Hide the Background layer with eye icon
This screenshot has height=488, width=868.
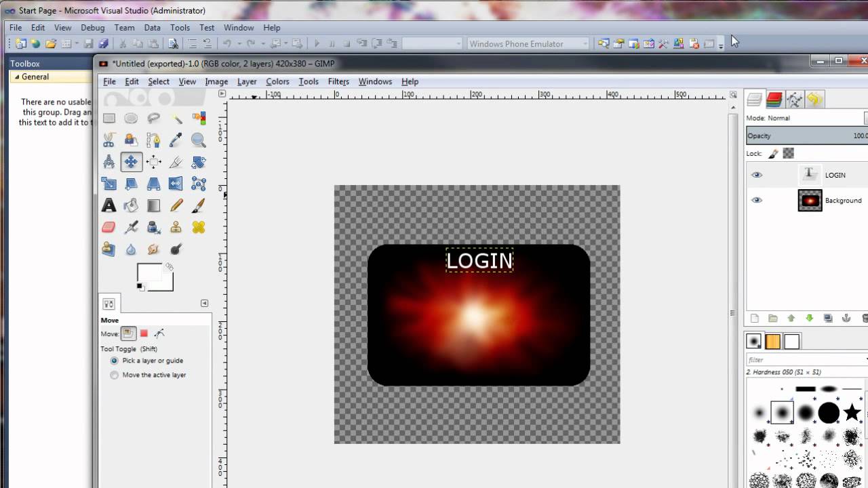pyautogui.click(x=757, y=201)
